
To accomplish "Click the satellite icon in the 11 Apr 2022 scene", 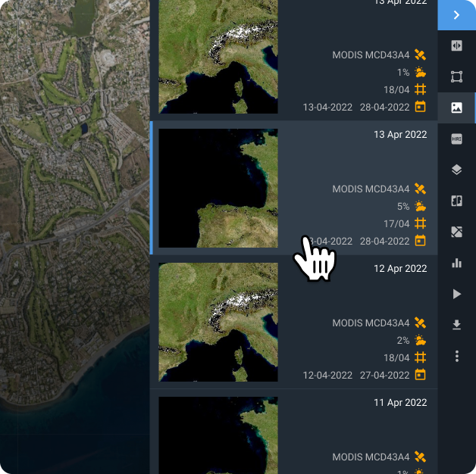I will (x=420, y=457).
